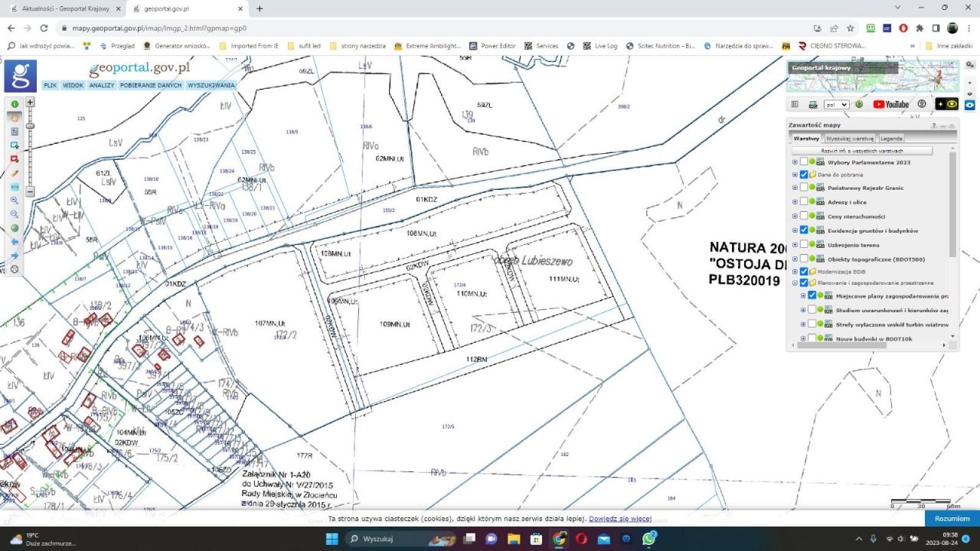
Task: Click the map zoom-in plus button
Action: [31, 102]
